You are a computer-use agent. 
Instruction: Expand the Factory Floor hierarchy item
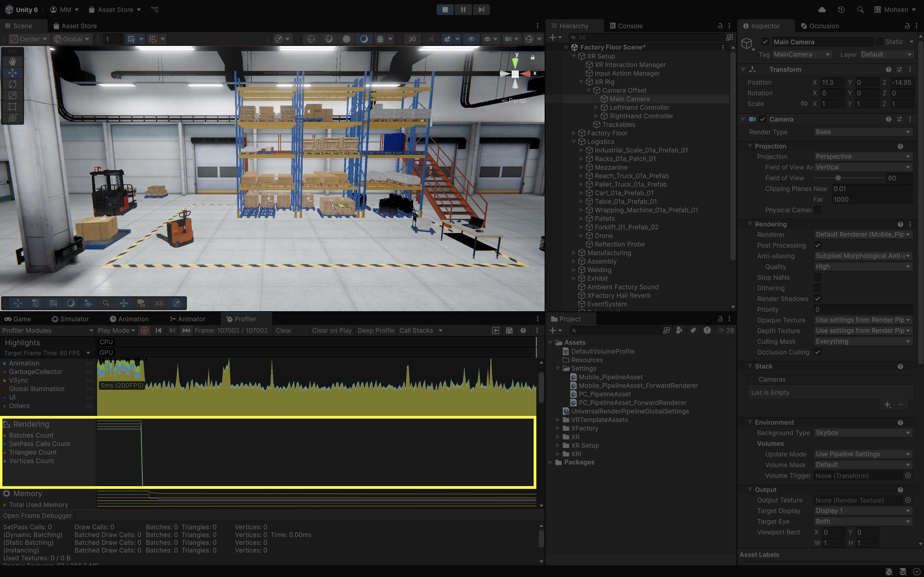pyautogui.click(x=573, y=133)
